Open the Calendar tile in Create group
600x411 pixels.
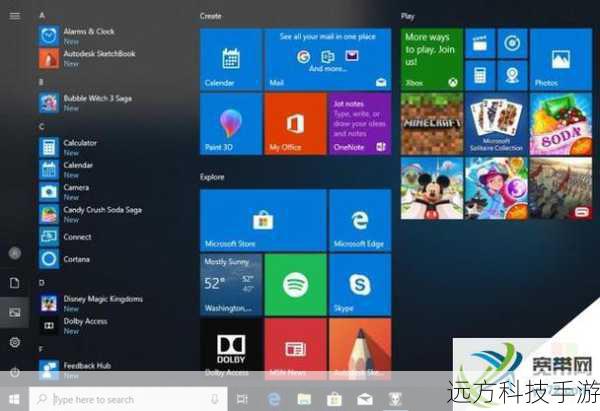231,59
